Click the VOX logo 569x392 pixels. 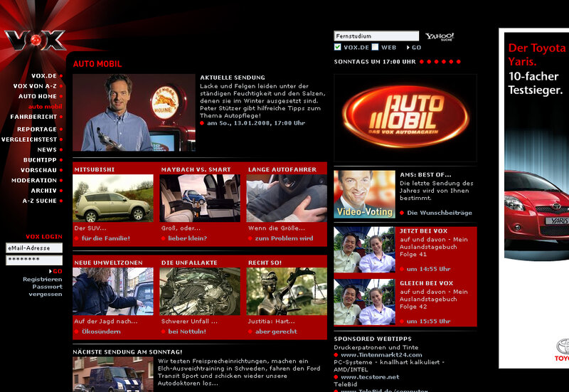click(36, 40)
